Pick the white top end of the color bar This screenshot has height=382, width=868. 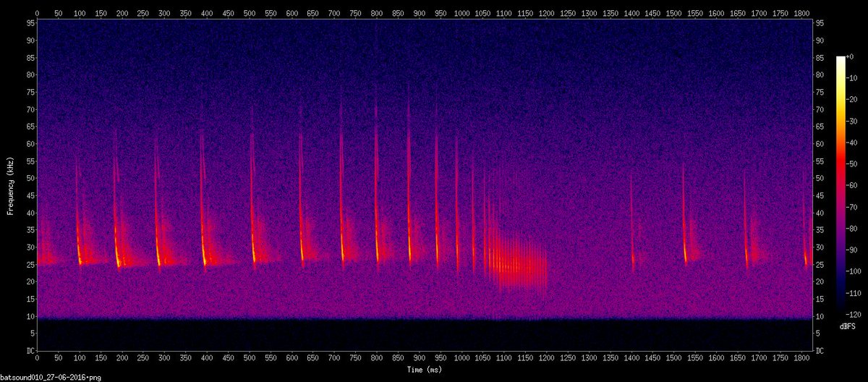point(840,59)
